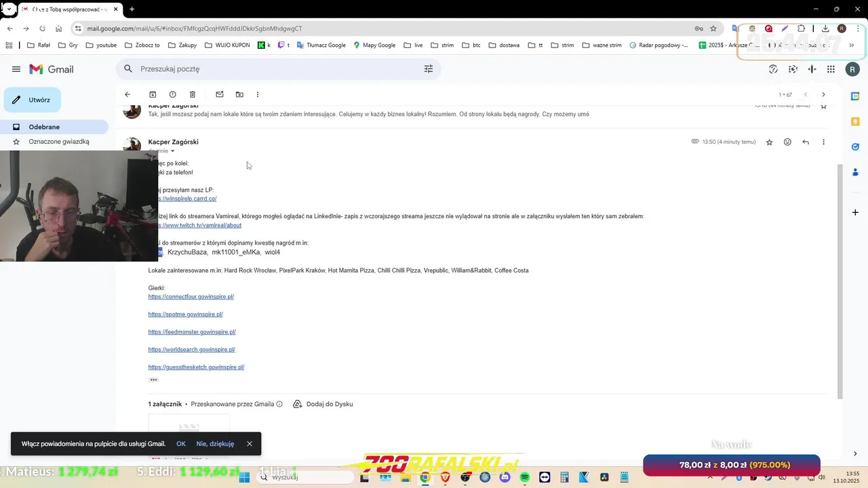Bookmark this page with star icon
This screenshot has height=488, width=868.
(713, 28)
